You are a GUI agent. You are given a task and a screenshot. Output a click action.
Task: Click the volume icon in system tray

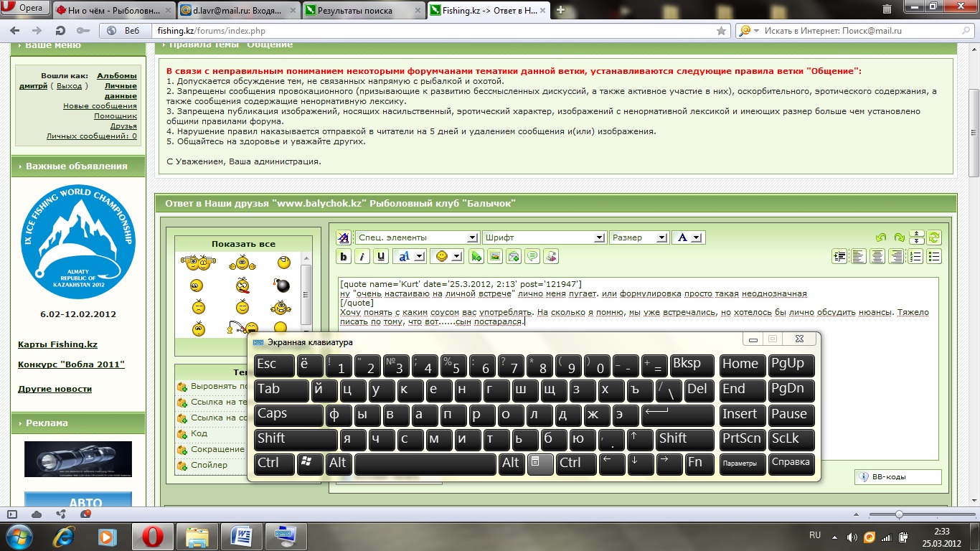[x=852, y=537]
